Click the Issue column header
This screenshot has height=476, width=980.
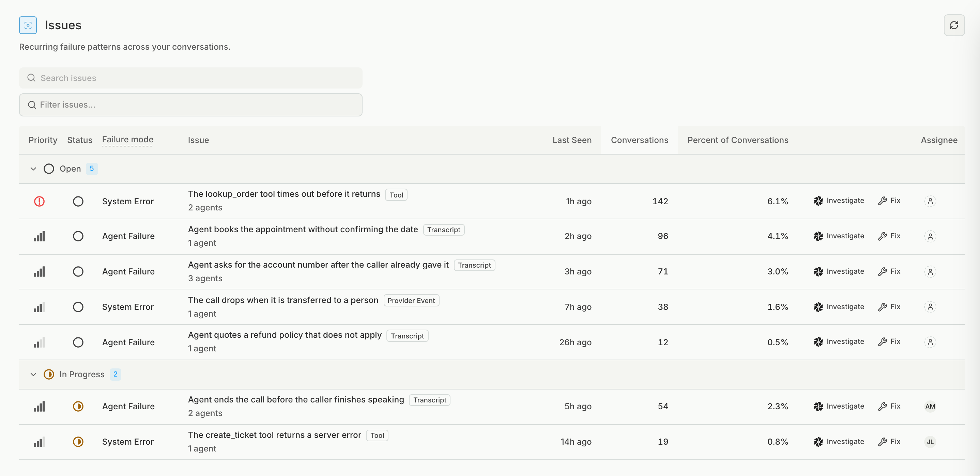tap(198, 140)
